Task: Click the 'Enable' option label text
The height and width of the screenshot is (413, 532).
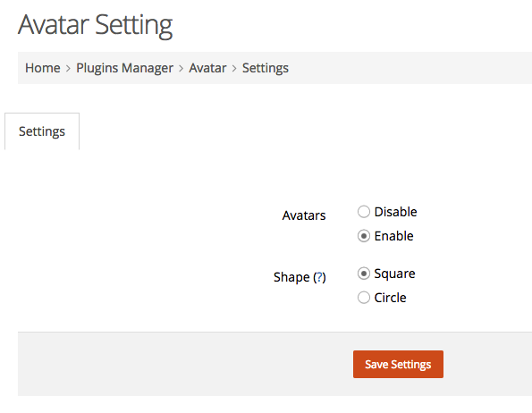Action: click(393, 236)
